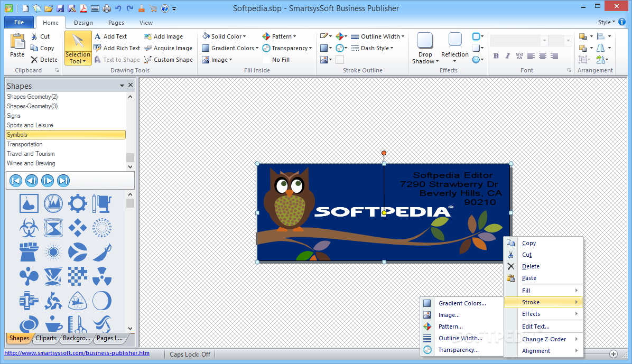Click Acquire Image scanner tool

point(168,48)
